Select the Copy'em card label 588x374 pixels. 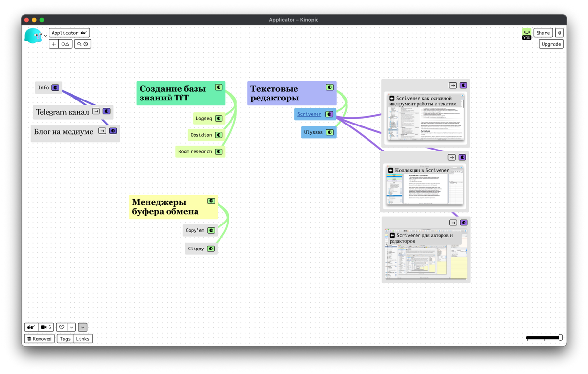pyautogui.click(x=195, y=230)
